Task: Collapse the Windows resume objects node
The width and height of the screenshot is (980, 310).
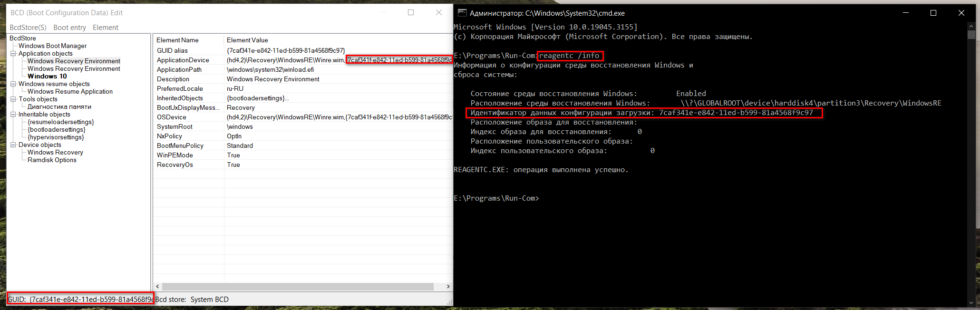Action: click(x=13, y=84)
